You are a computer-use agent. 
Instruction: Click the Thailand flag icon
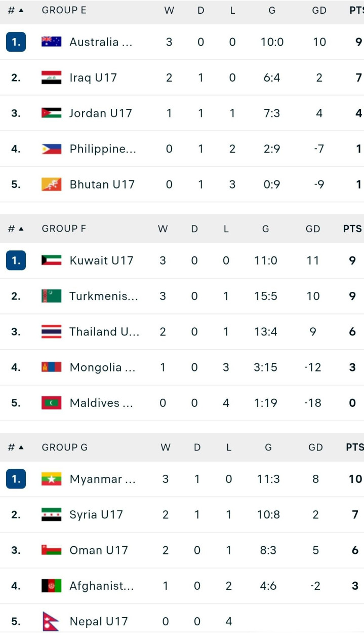tap(51, 332)
